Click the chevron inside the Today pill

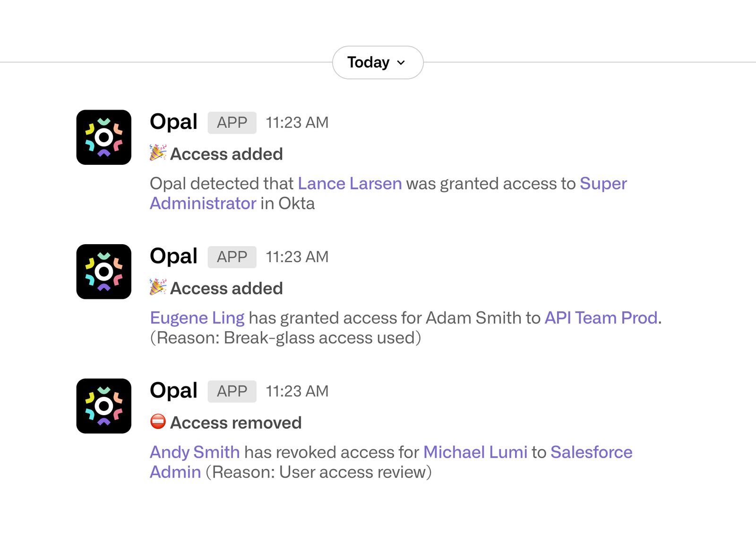402,62
